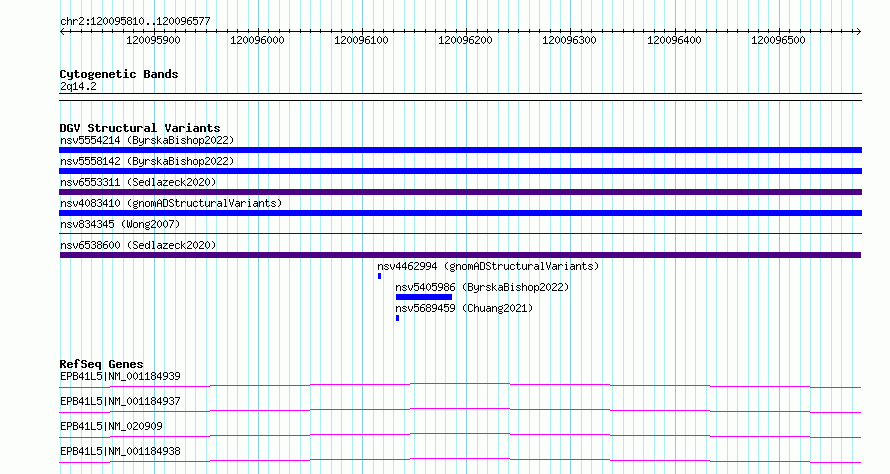This screenshot has height=474, width=890.
Task: Click ruler position 120096200
Action: [x=465, y=40]
